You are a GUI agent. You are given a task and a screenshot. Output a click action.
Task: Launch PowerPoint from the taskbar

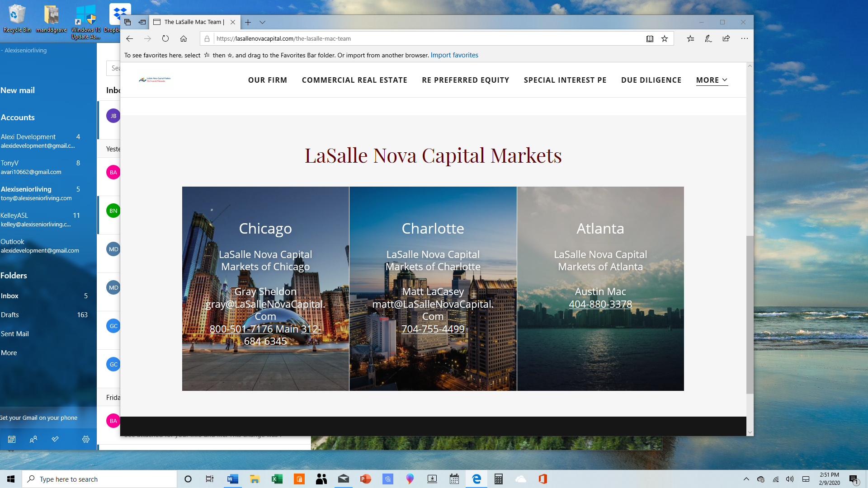[x=365, y=479]
